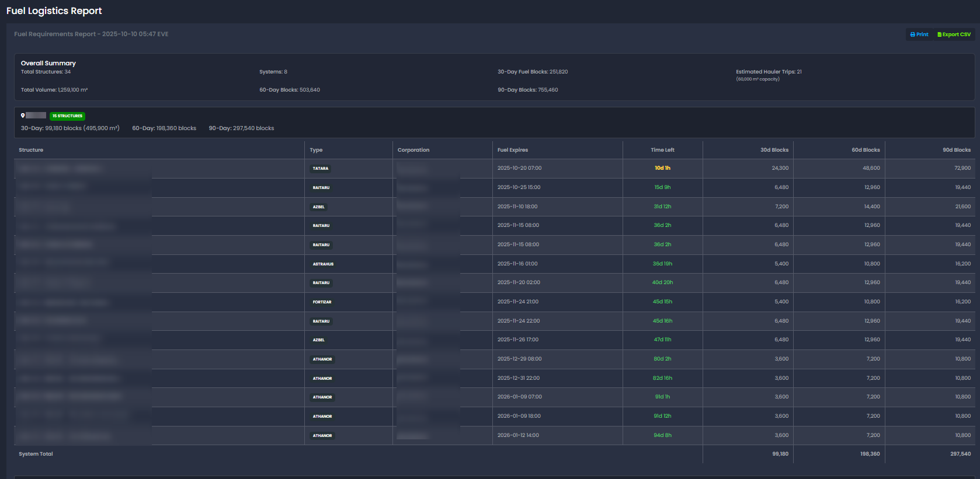The image size is (980, 479).
Task: Click the 90d Blocks column header
Action: [956, 150]
